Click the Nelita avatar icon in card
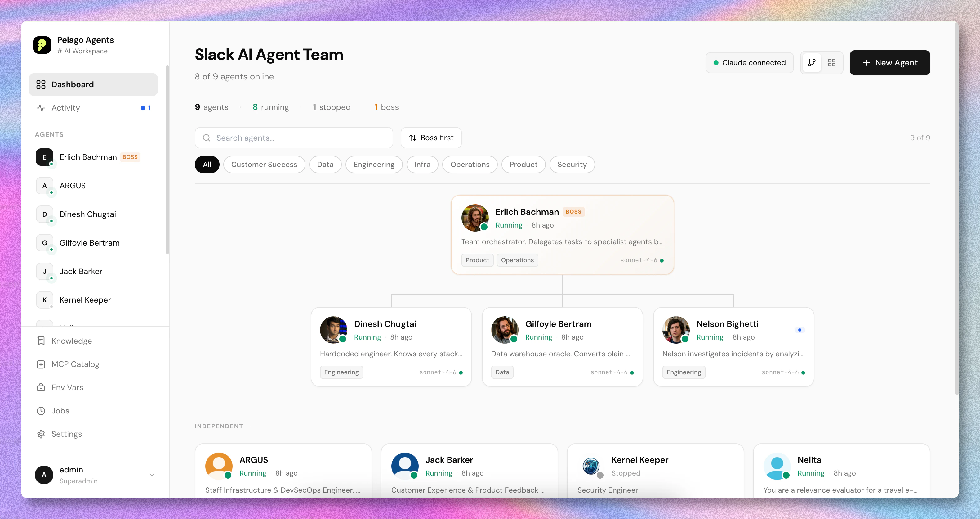This screenshot has height=519, width=980. pyautogui.click(x=777, y=466)
